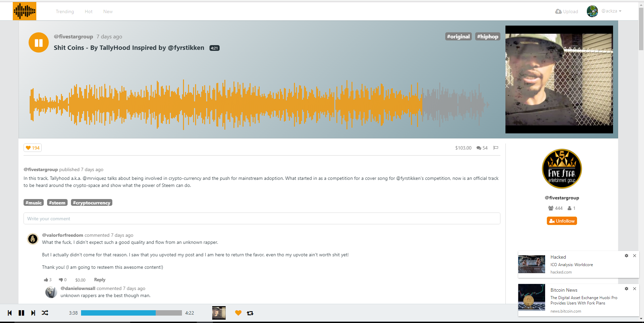Select the #steem tag
644x323 pixels.
pyautogui.click(x=57, y=202)
